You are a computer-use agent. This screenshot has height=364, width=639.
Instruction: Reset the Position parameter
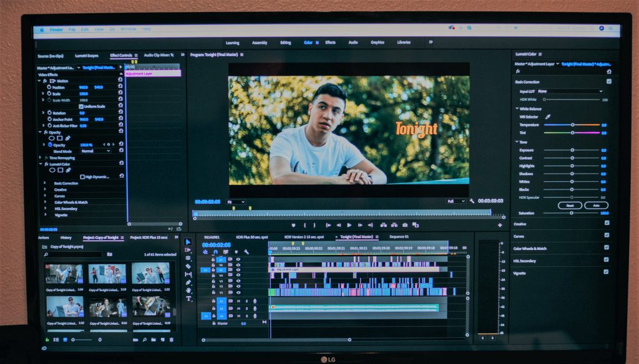point(120,86)
